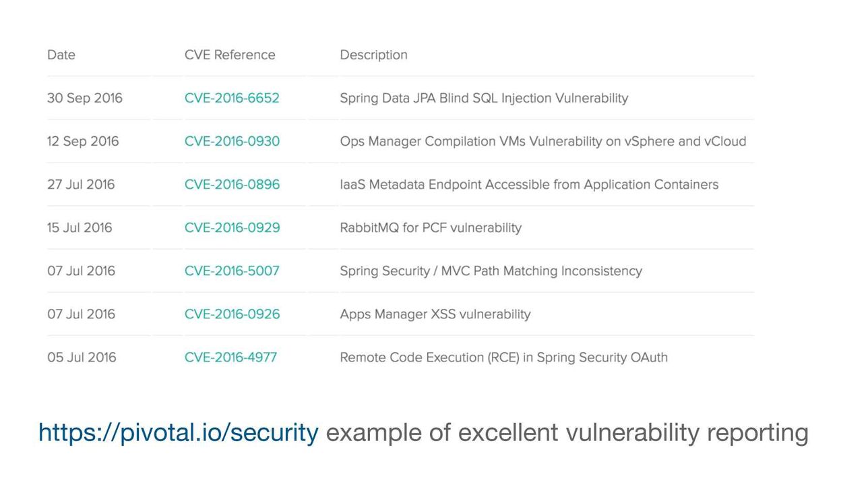Open the CVE-2016-0929 reference link

coord(232,227)
